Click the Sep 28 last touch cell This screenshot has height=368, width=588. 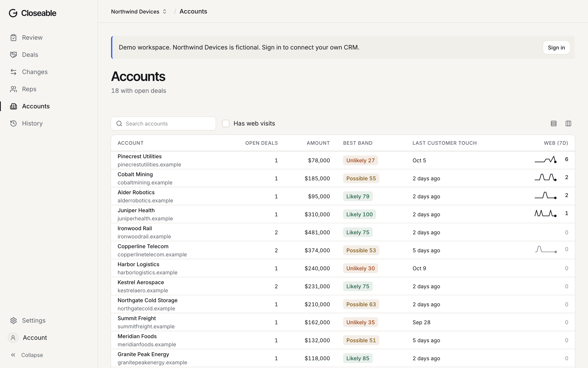click(421, 322)
